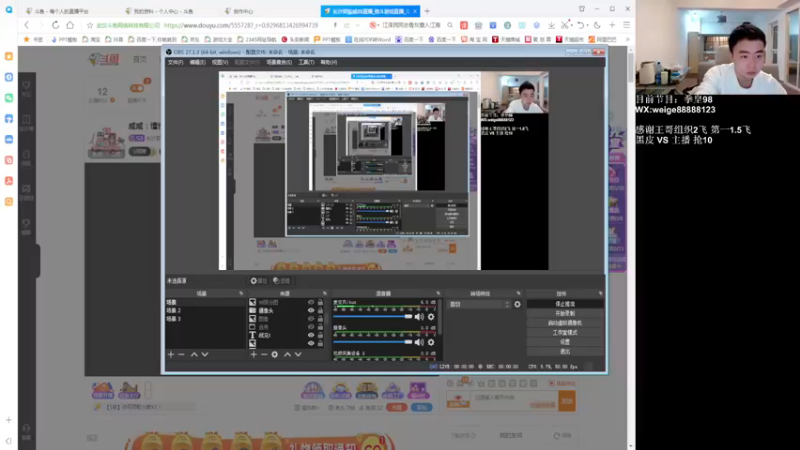Click 开始录制 start recording button

[565, 313]
